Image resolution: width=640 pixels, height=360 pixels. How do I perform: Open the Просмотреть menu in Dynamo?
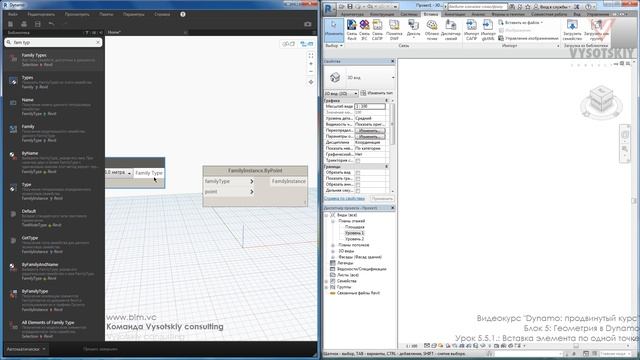point(77,14)
